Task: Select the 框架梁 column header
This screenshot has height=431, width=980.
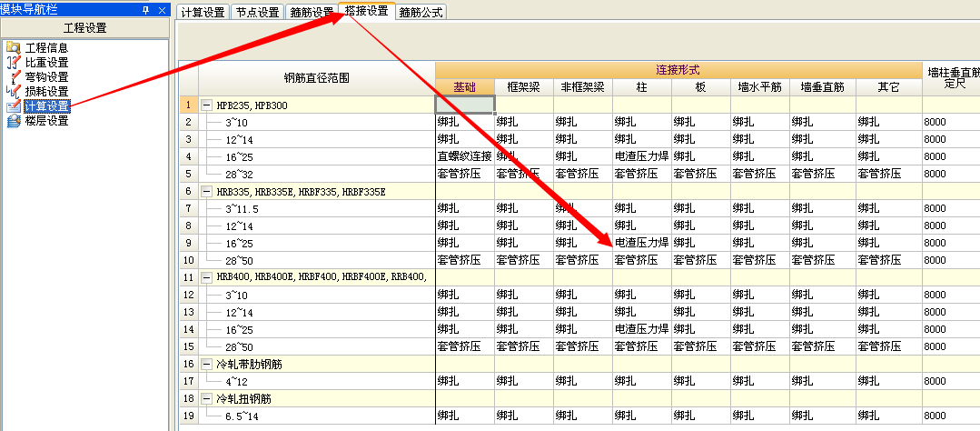Action: pos(524,87)
